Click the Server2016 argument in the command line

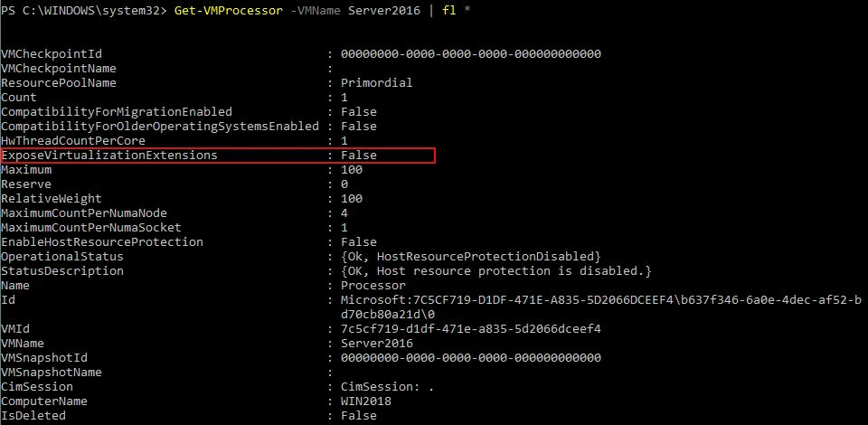pos(383,10)
